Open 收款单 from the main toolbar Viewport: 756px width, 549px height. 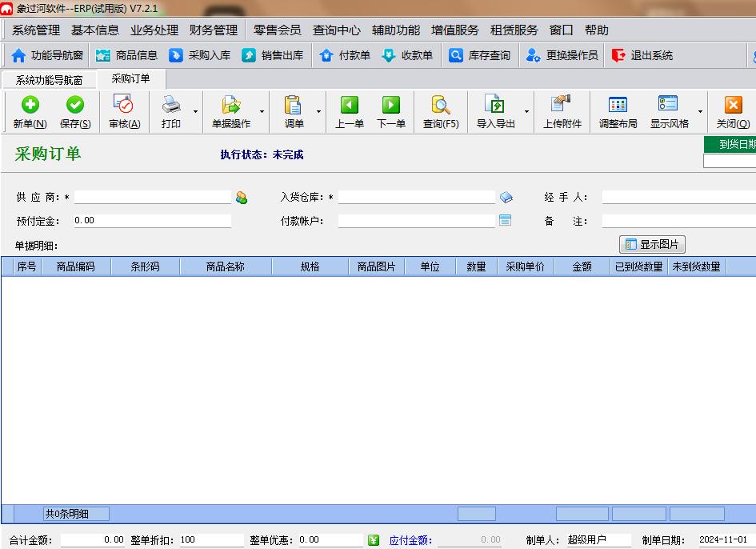pyautogui.click(x=407, y=55)
